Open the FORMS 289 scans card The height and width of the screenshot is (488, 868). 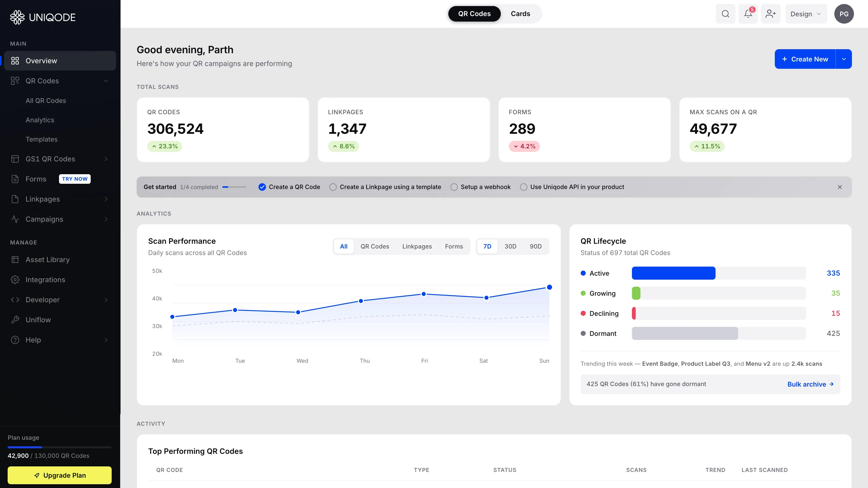point(585,130)
